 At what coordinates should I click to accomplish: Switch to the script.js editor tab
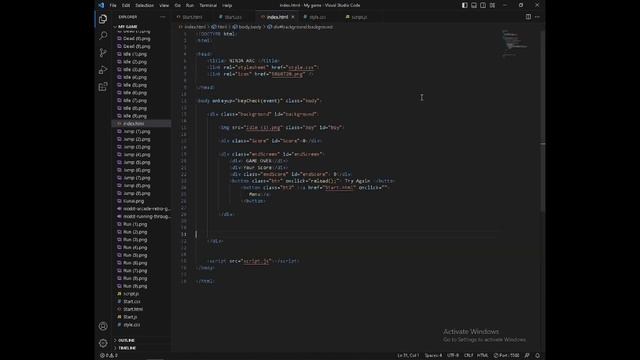pyautogui.click(x=359, y=17)
